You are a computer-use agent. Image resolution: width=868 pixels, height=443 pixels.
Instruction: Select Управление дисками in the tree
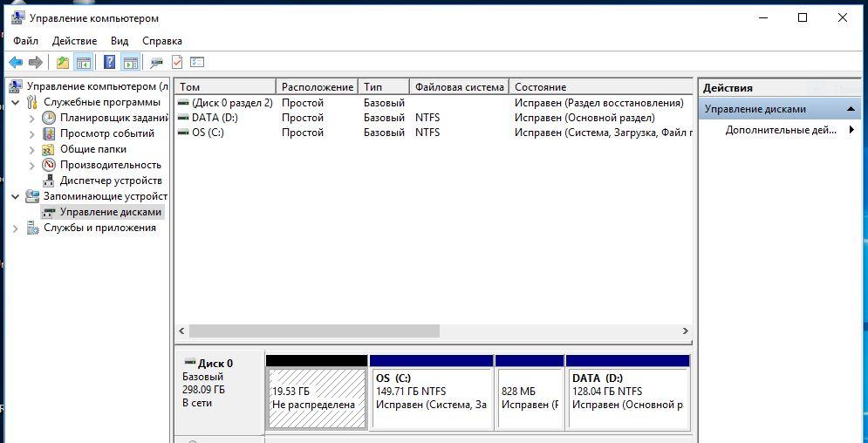click(111, 212)
